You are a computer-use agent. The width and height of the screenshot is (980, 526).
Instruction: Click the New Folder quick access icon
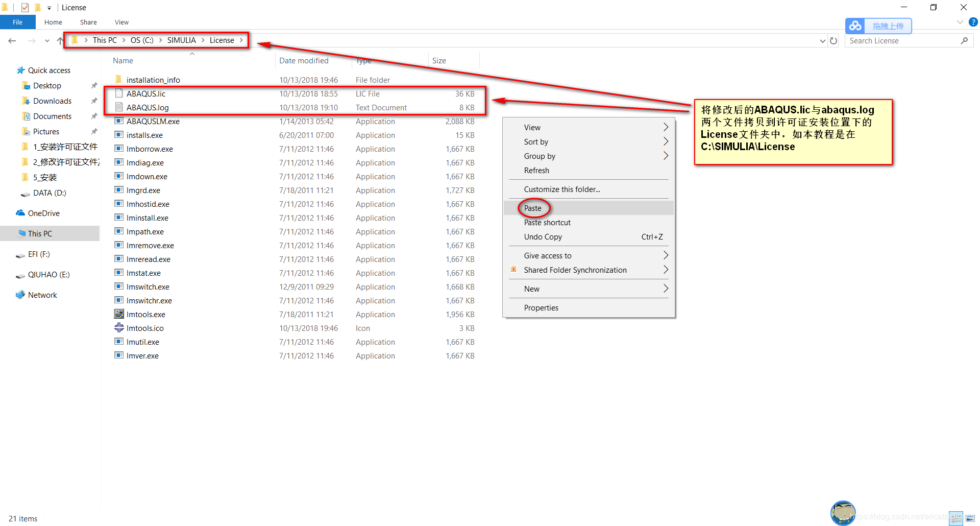(37, 8)
